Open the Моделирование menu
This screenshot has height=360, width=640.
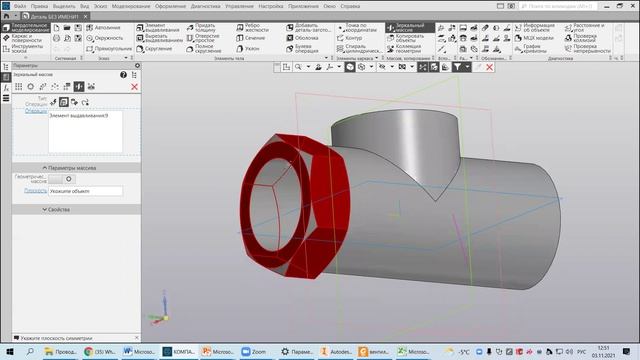[x=131, y=6]
